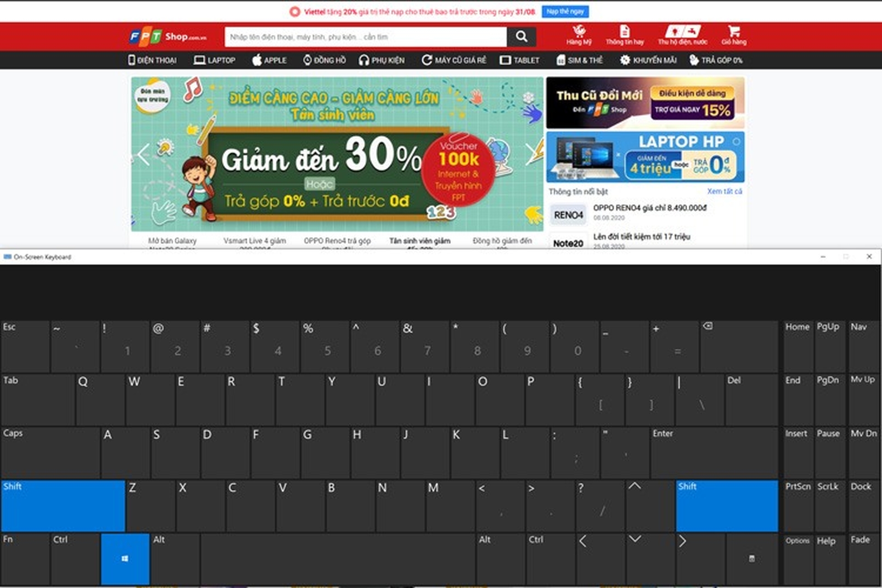The width and height of the screenshot is (882, 588).
Task: Click the Nav key on the keyboard
Action: 864,346
